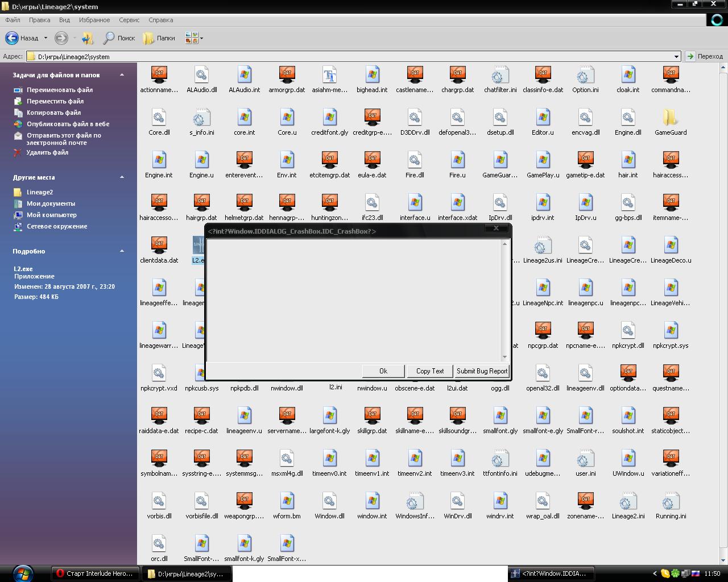
Task: Click the address bar path field
Action: pyautogui.click(x=349, y=56)
